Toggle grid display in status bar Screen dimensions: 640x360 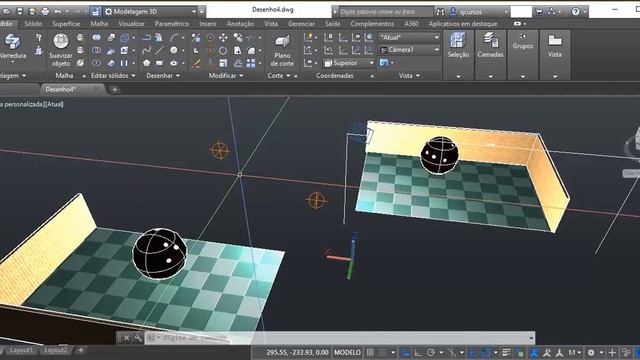(370, 352)
